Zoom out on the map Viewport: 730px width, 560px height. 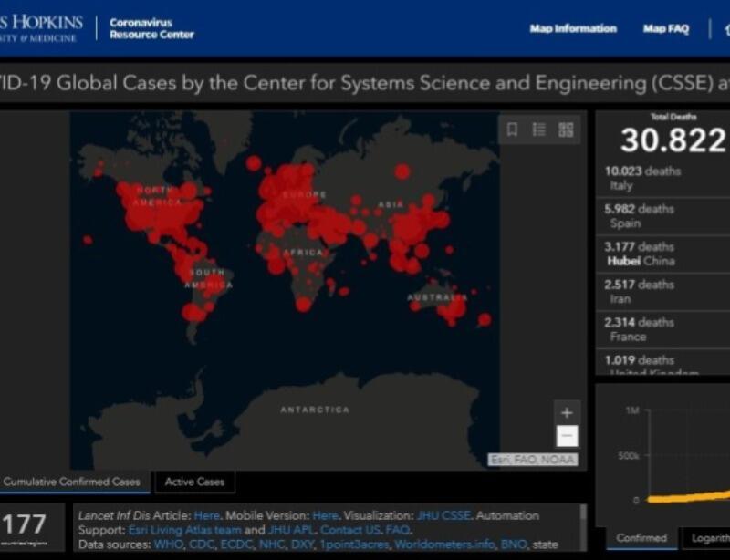[x=567, y=436]
